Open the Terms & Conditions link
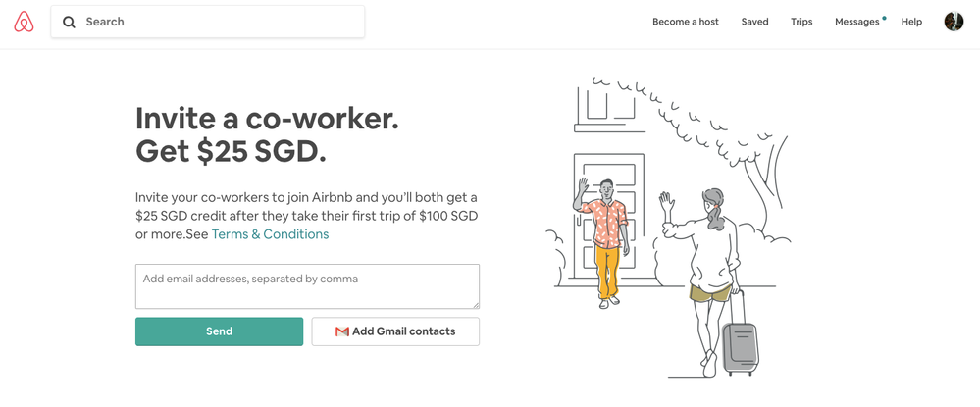Screen dimensions: 980x407 [x=270, y=234]
